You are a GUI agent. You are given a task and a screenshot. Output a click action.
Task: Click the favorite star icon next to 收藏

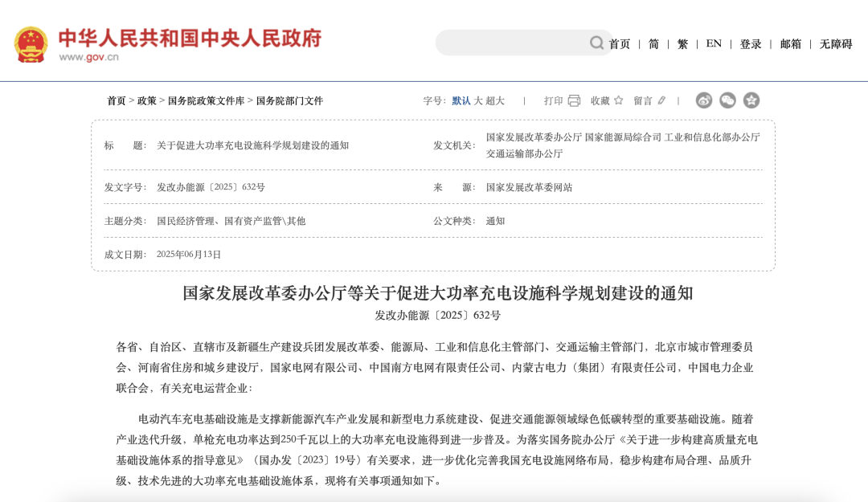pyautogui.click(x=619, y=101)
